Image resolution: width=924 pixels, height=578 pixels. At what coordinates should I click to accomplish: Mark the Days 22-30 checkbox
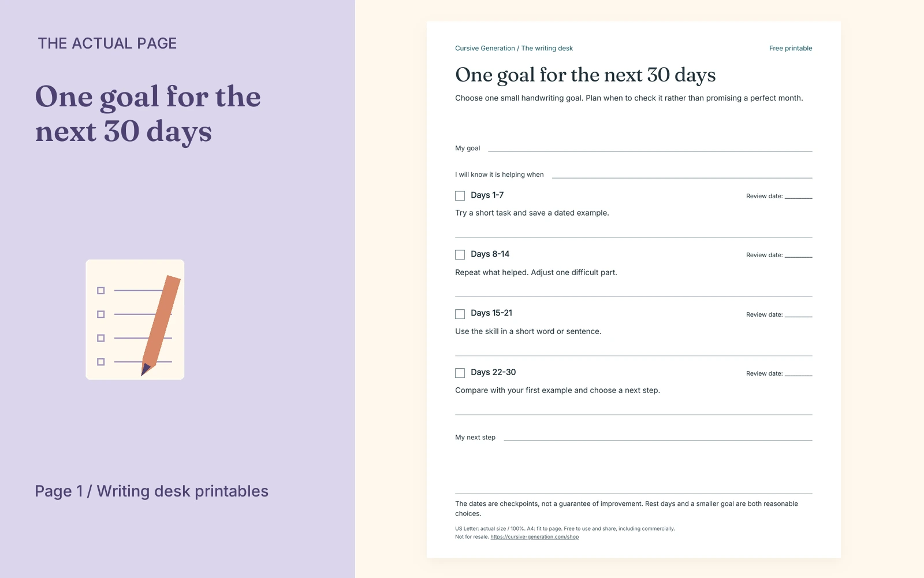(460, 373)
